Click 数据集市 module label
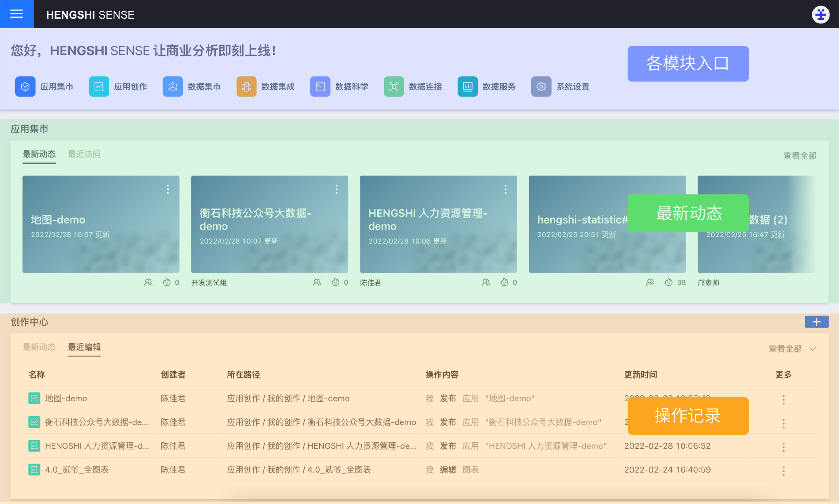Screen dimensions: 839x504 204,86
